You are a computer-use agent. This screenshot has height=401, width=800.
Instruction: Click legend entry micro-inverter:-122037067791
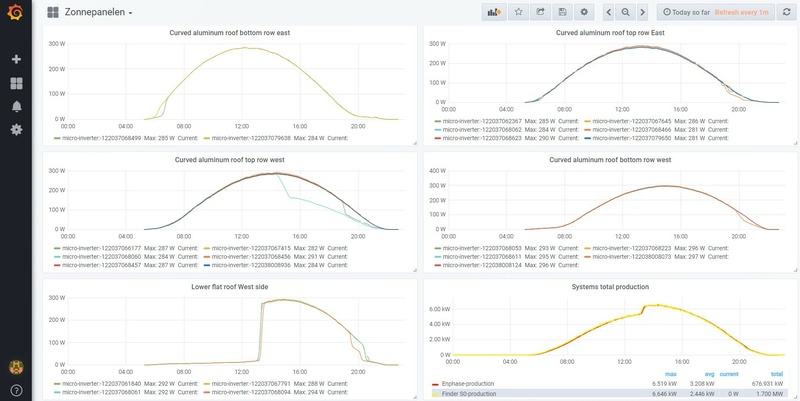pyautogui.click(x=251, y=384)
